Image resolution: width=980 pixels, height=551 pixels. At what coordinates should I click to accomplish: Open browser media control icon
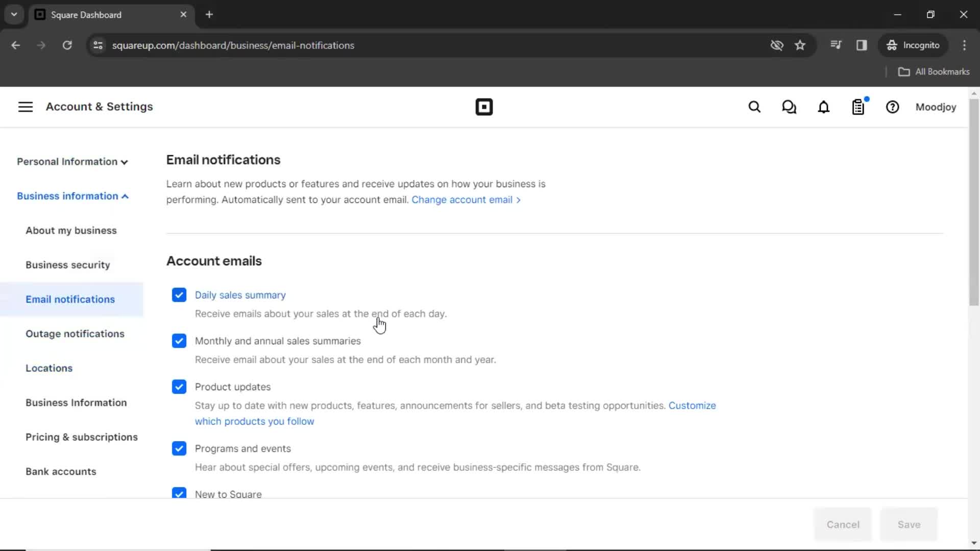pyautogui.click(x=836, y=45)
